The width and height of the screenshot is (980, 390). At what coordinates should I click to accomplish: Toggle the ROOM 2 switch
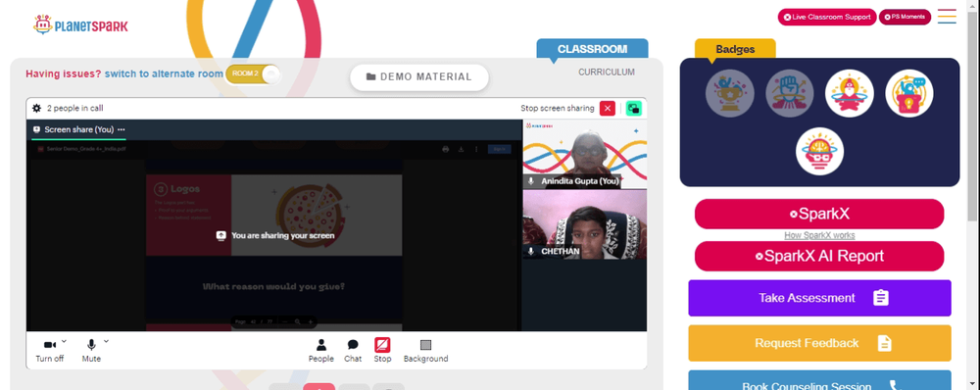click(x=253, y=73)
